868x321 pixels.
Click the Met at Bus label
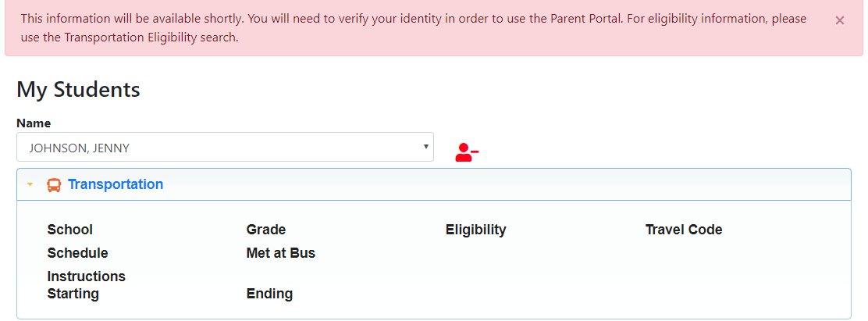(280, 253)
